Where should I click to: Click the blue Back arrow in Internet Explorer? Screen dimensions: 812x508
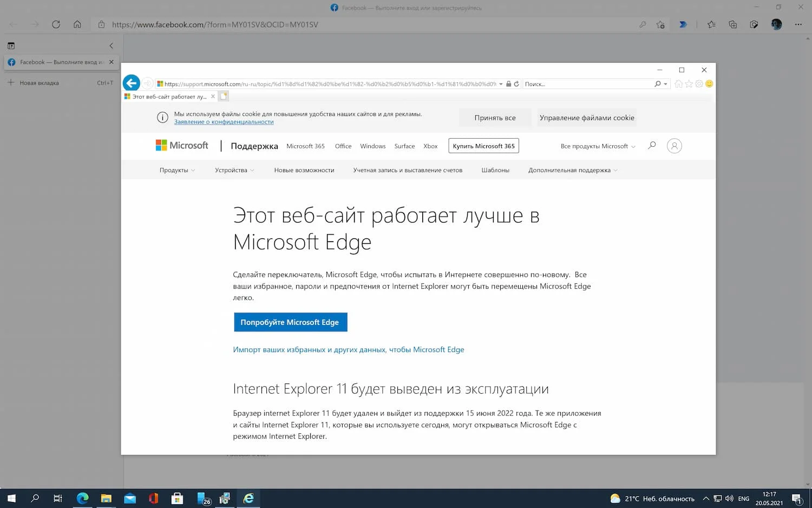click(131, 83)
